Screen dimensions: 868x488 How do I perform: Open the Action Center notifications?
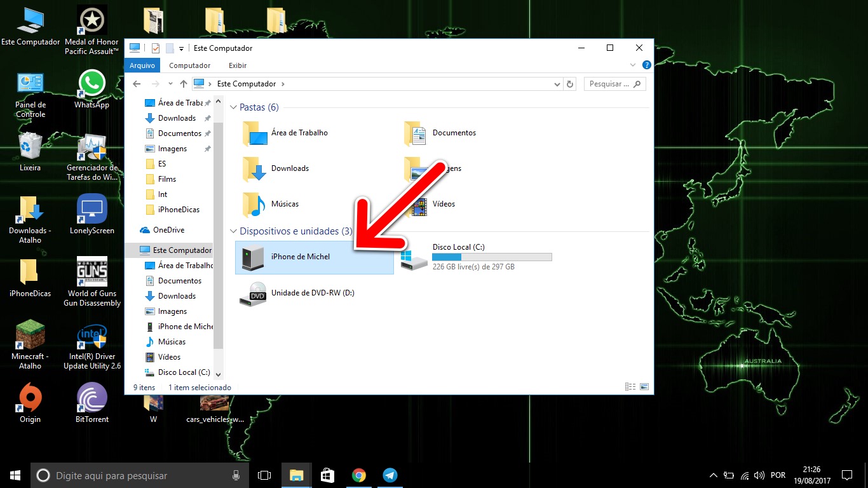point(846,475)
